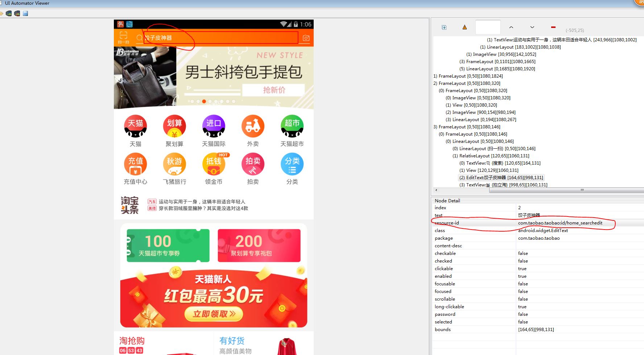
Task: Select the 有好货 section title
Action: pos(232,341)
